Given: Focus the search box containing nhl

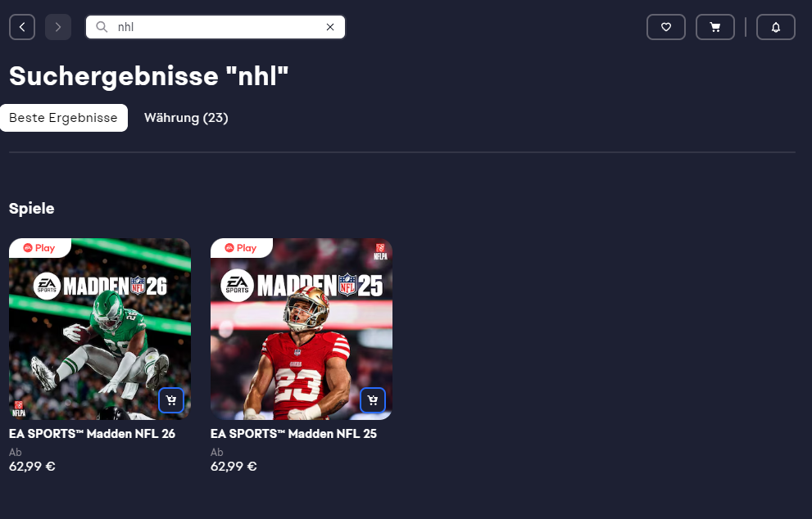Looking at the screenshot, I should [x=215, y=27].
